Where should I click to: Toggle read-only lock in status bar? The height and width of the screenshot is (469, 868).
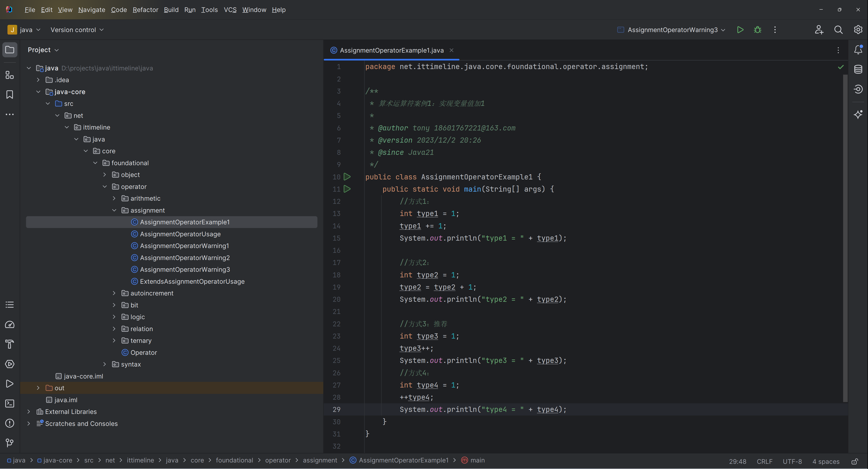(x=855, y=461)
